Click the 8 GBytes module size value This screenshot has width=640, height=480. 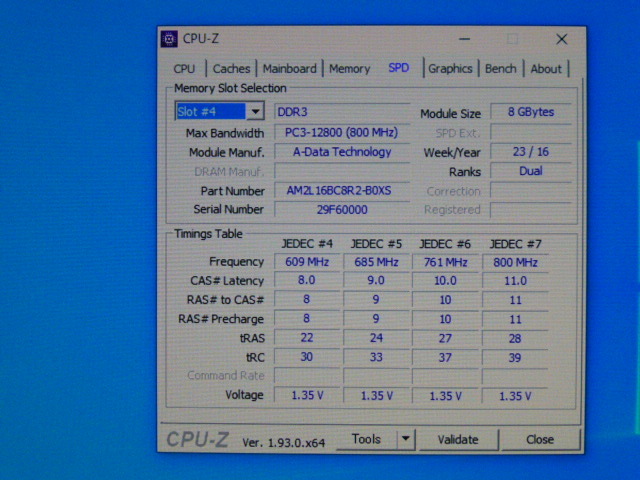coord(531,112)
